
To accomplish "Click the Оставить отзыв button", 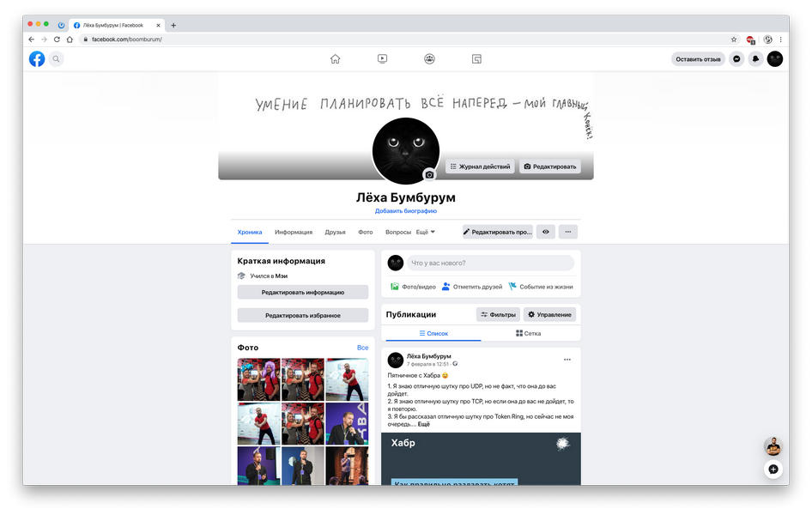I will click(698, 59).
